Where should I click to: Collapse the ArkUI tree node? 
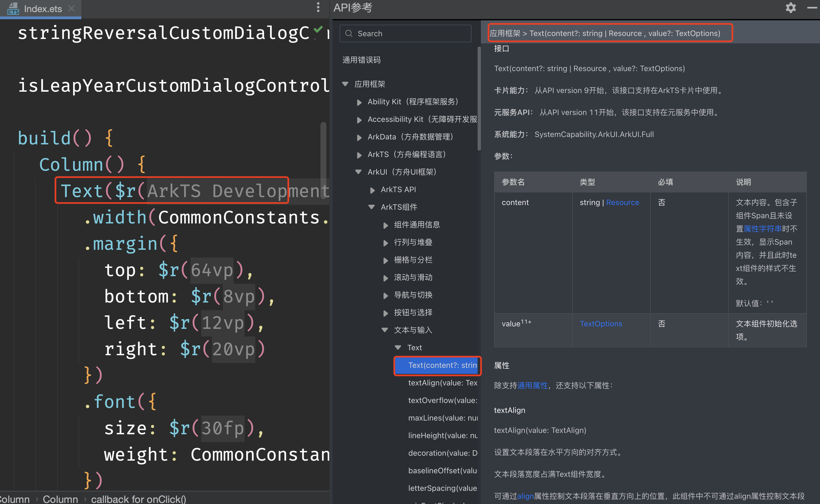[358, 172]
